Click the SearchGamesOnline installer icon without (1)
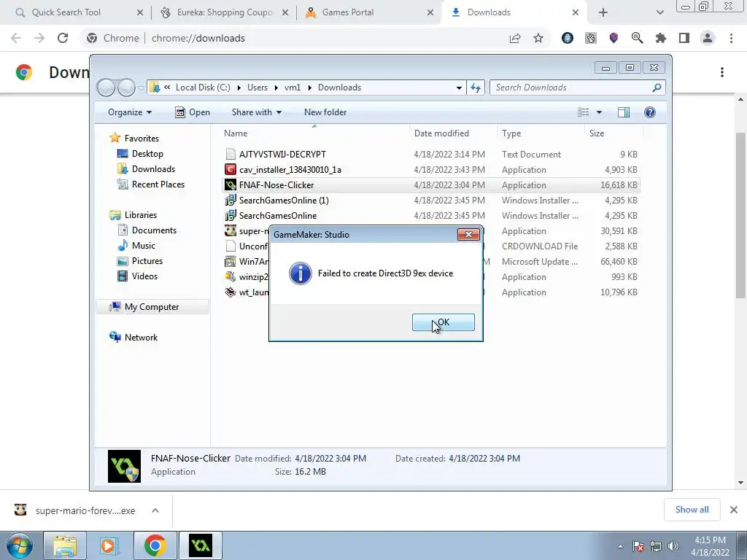 tap(231, 215)
